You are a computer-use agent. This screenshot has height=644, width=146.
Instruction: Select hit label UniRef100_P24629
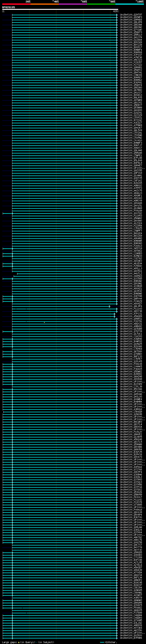(x=131, y=301)
